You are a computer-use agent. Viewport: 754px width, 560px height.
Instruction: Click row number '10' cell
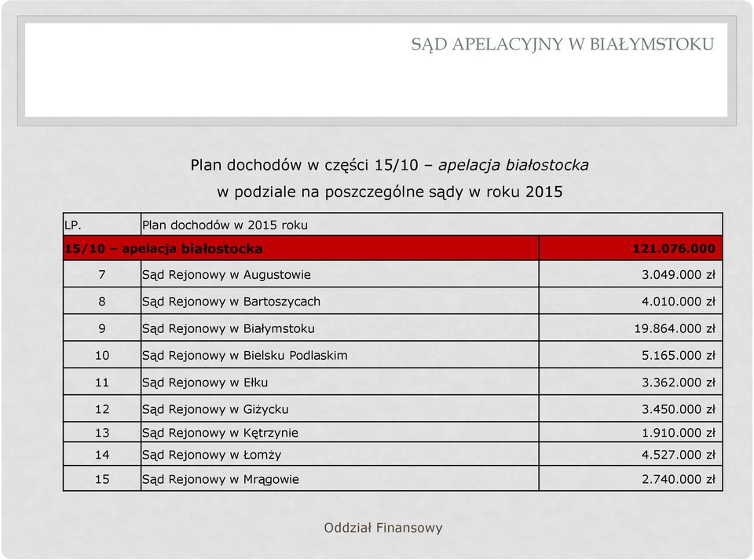[102, 355]
